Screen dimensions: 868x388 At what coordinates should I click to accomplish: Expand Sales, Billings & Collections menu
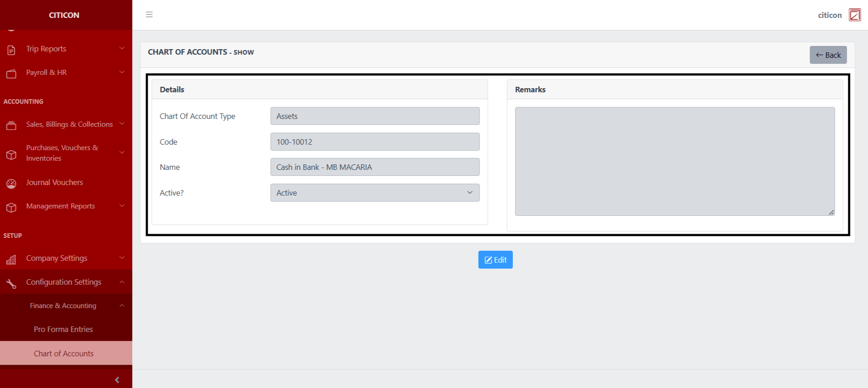[69, 124]
